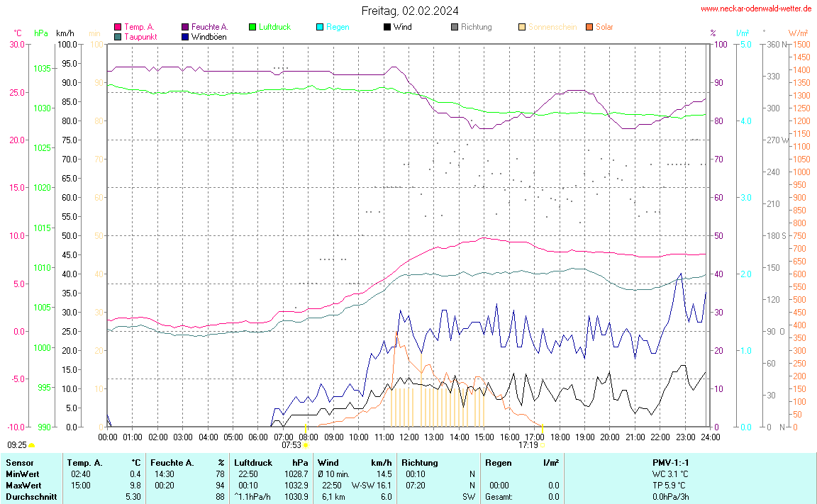
Task: Click the pink Temp. A. legend swatch
Action: [x=118, y=27]
